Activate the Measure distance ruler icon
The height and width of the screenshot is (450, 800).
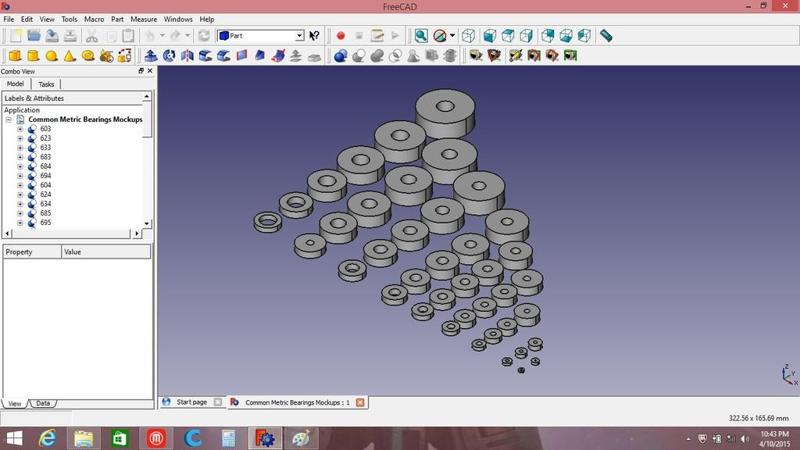(x=606, y=36)
